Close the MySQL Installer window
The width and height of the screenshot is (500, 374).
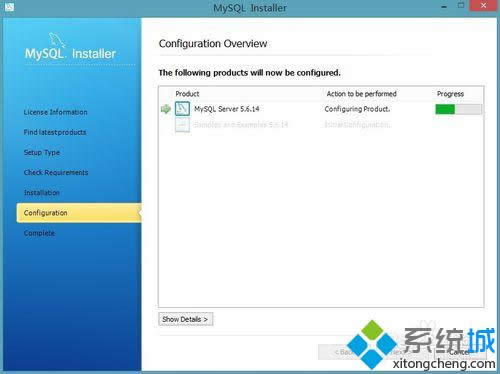click(483, 6)
